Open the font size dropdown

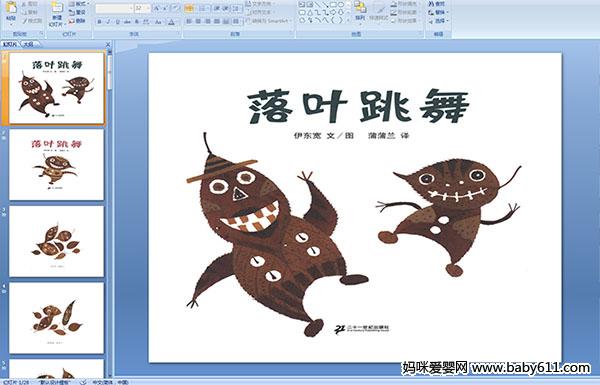click(148, 8)
